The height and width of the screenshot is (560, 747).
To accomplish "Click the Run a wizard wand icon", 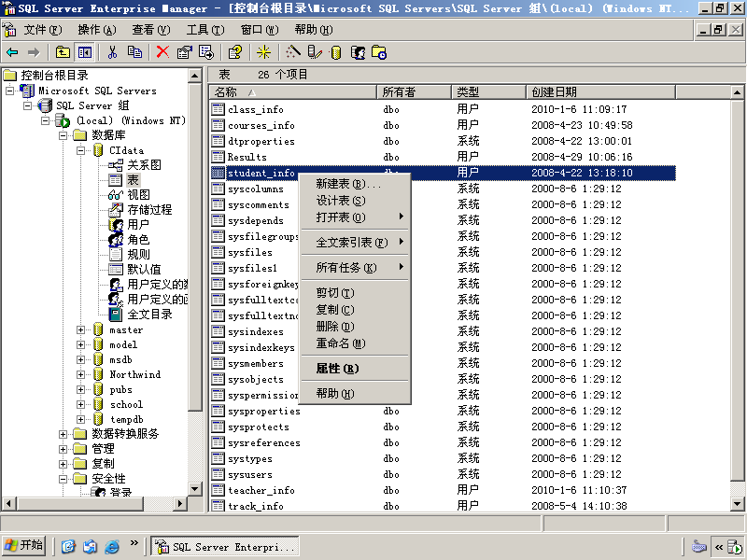I will coord(293,52).
